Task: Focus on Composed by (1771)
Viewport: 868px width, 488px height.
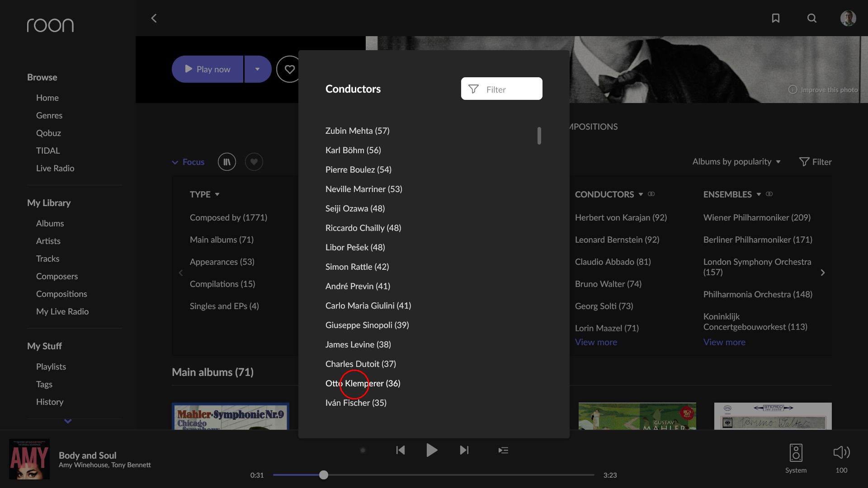Action: (x=228, y=217)
